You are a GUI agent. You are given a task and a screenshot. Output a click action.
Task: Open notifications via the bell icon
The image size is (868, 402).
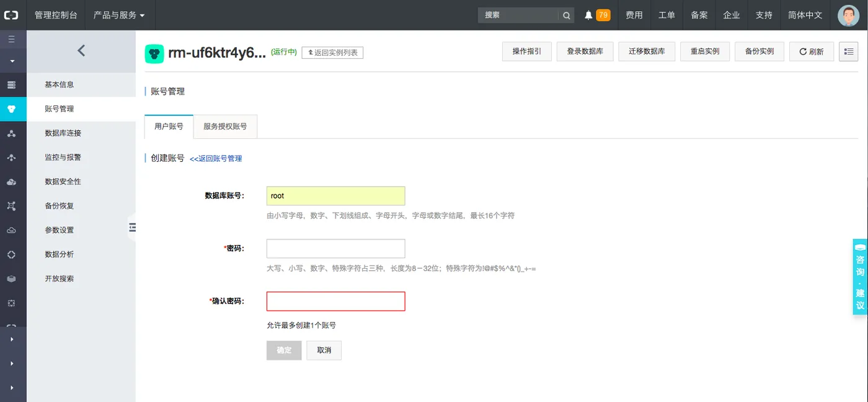(x=588, y=16)
